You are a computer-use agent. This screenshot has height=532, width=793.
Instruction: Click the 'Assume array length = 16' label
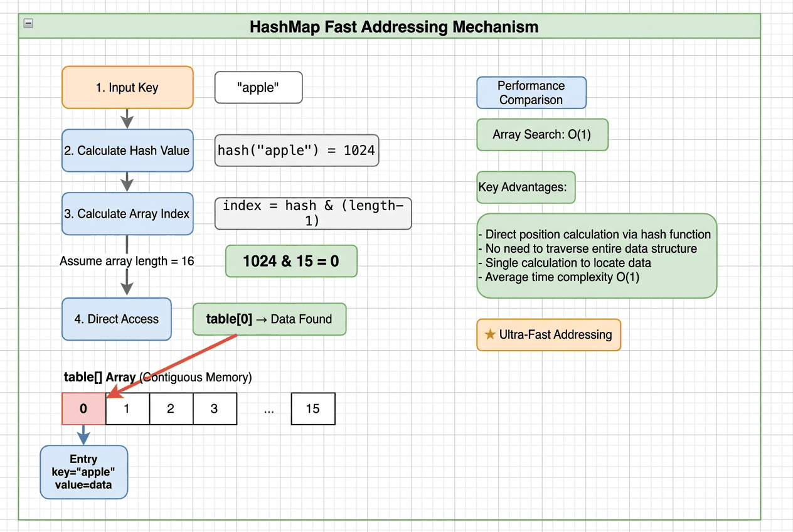pyautogui.click(x=127, y=261)
